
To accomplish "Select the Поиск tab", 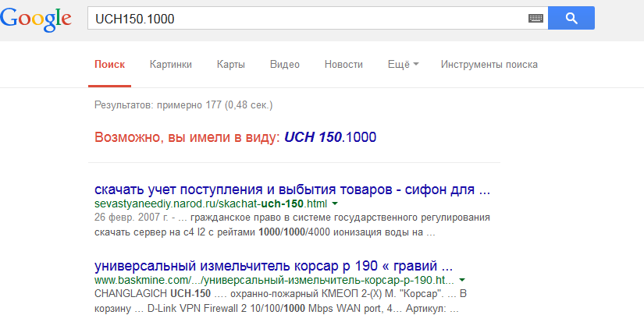I will point(109,65).
